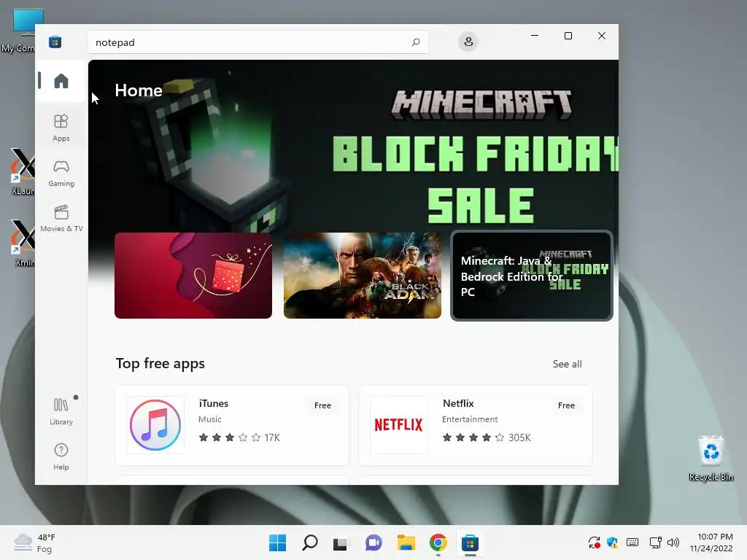
Task: Click Microsoft Store icon on the taskbar
Action: point(470,542)
